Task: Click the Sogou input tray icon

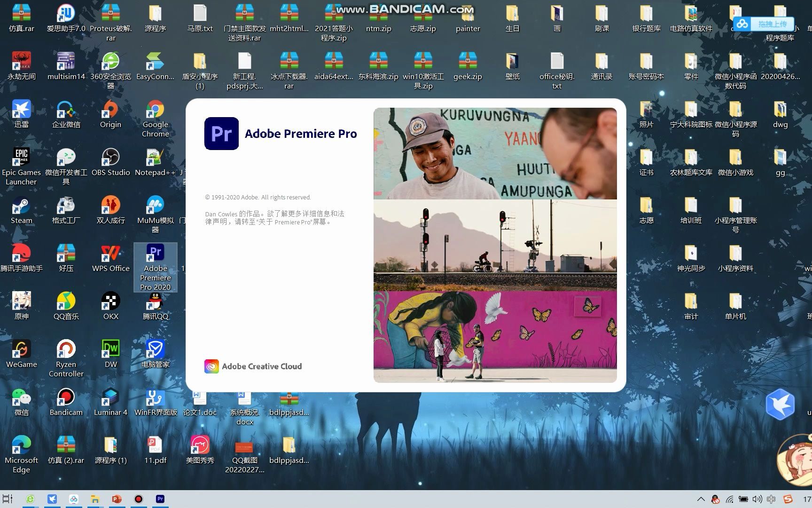Action: click(x=788, y=499)
